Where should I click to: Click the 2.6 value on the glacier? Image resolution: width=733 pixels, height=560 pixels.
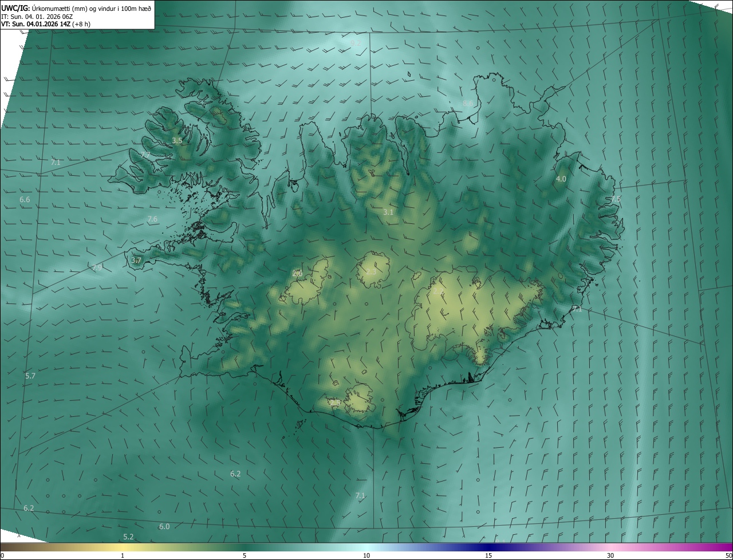coord(297,273)
